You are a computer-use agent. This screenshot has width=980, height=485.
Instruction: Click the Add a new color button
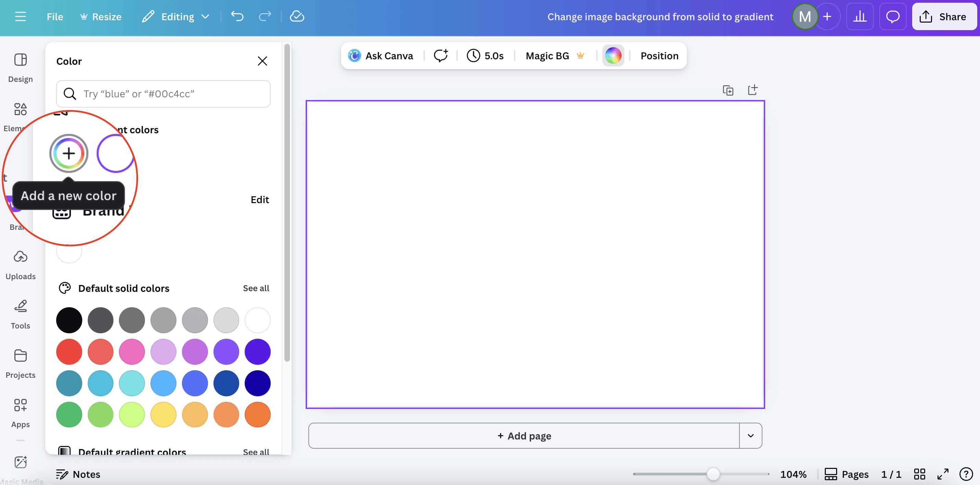(69, 153)
